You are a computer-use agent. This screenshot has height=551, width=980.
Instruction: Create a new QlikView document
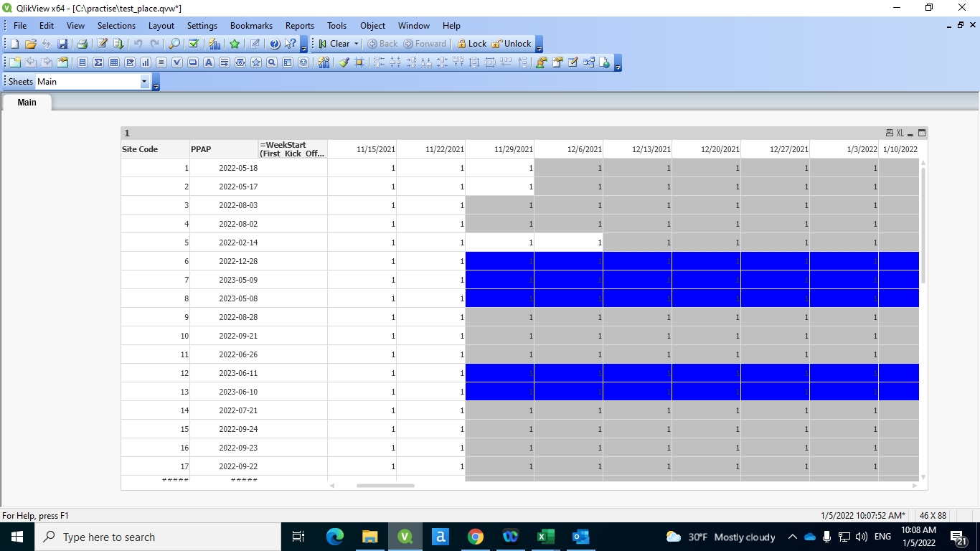(x=13, y=43)
